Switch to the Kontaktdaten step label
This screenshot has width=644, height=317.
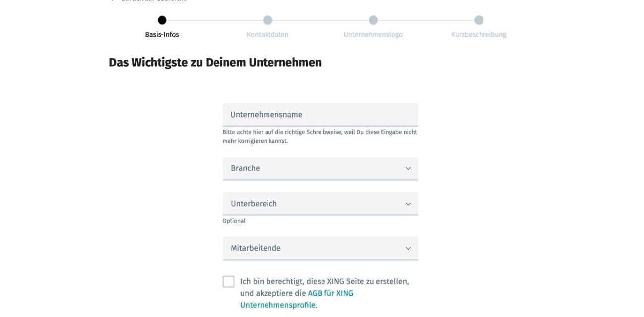click(x=268, y=34)
